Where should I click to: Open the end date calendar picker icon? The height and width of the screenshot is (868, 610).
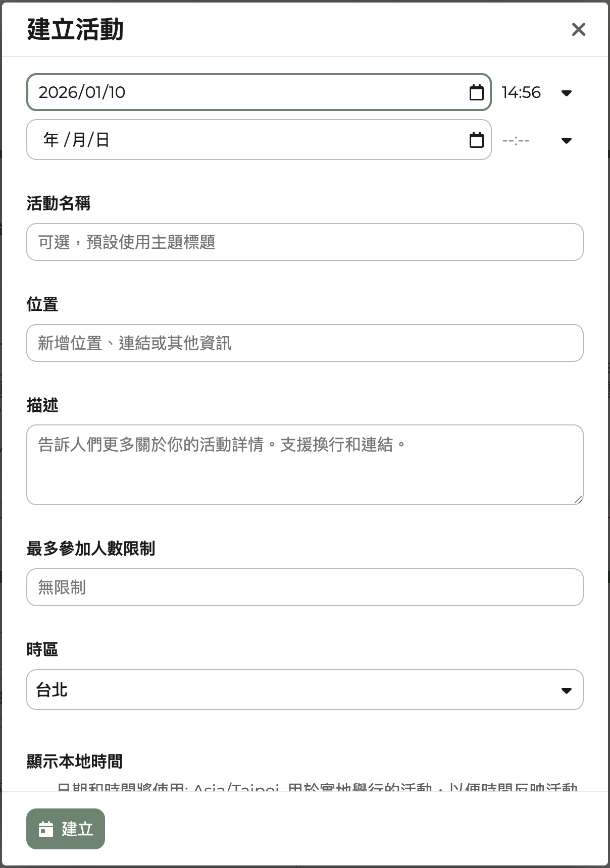[x=476, y=140]
